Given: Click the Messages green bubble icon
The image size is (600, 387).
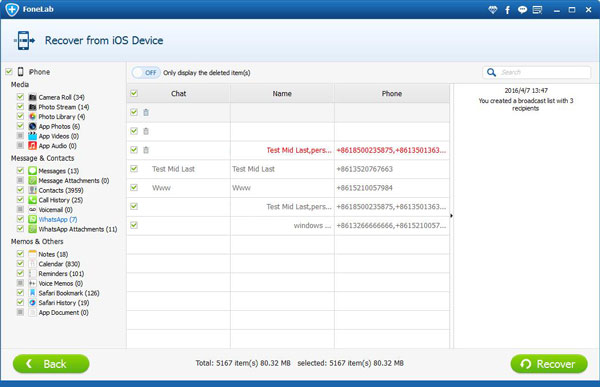Looking at the screenshot, I should tap(33, 171).
